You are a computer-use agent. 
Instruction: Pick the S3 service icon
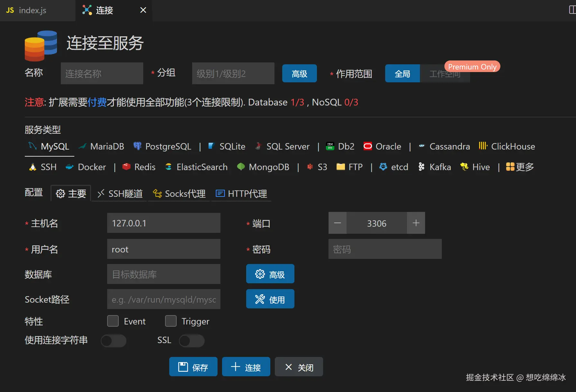310,167
